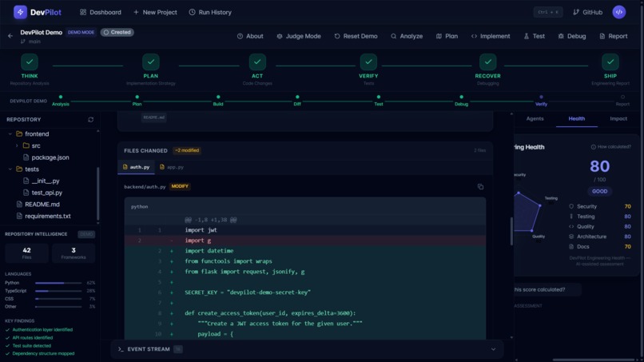Image resolution: width=644 pixels, height=362 pixels.
Task: Click the Python language progress bar
Action: (58, 283)
